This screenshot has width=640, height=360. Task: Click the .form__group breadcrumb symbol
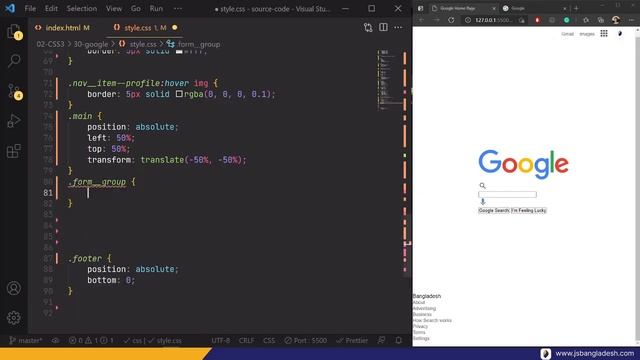[193, 44]
